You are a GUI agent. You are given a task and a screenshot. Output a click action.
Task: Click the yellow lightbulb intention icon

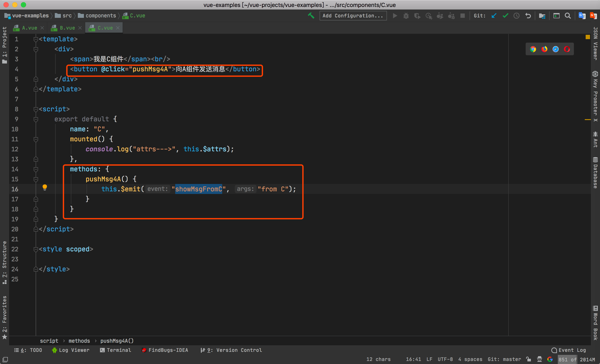(45, 187)
